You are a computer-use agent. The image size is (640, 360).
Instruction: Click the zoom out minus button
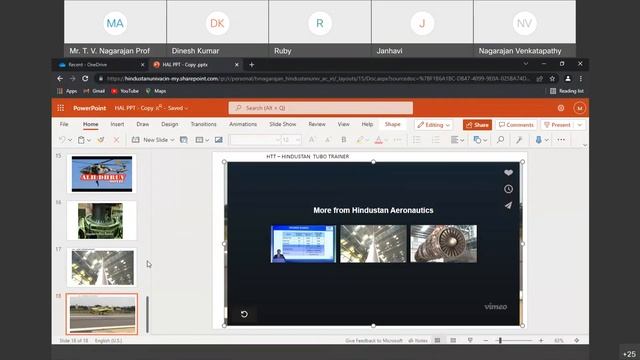tap(486, 340)
